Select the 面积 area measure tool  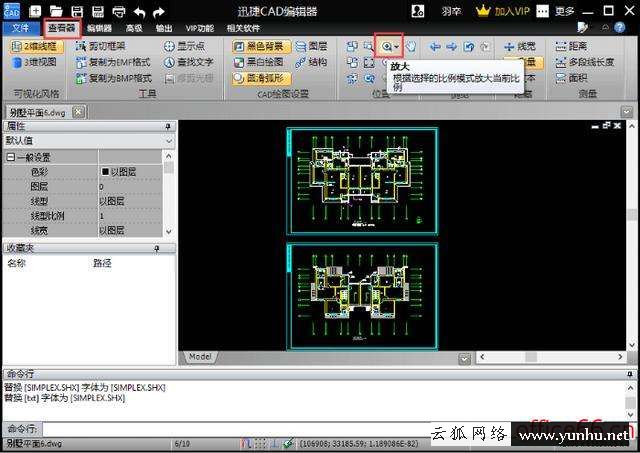(571, 78)
